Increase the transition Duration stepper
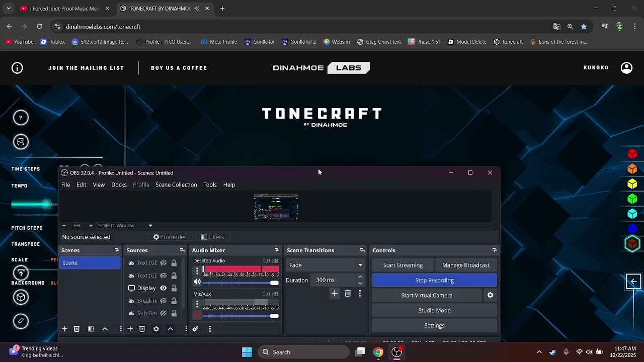 coord(360,277)
